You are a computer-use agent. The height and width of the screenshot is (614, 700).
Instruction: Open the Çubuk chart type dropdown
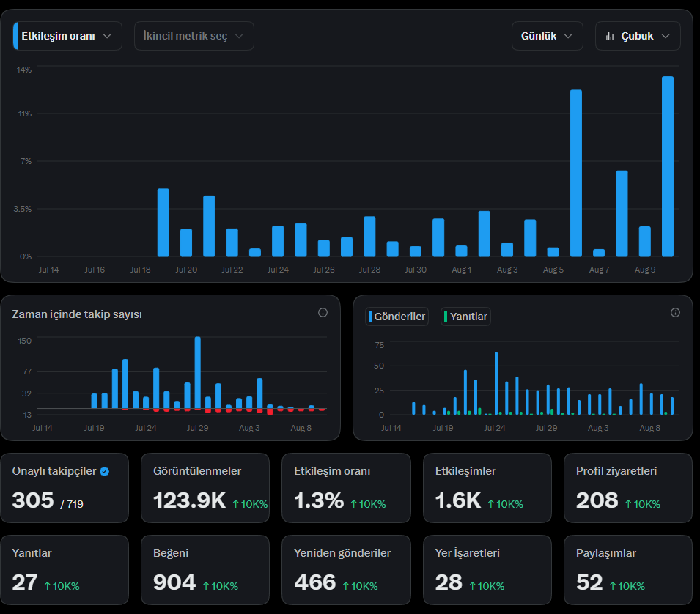point(638,36)
